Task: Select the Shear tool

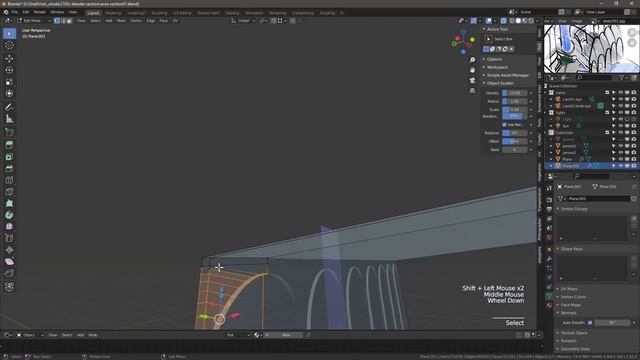Action: point(9,262)
